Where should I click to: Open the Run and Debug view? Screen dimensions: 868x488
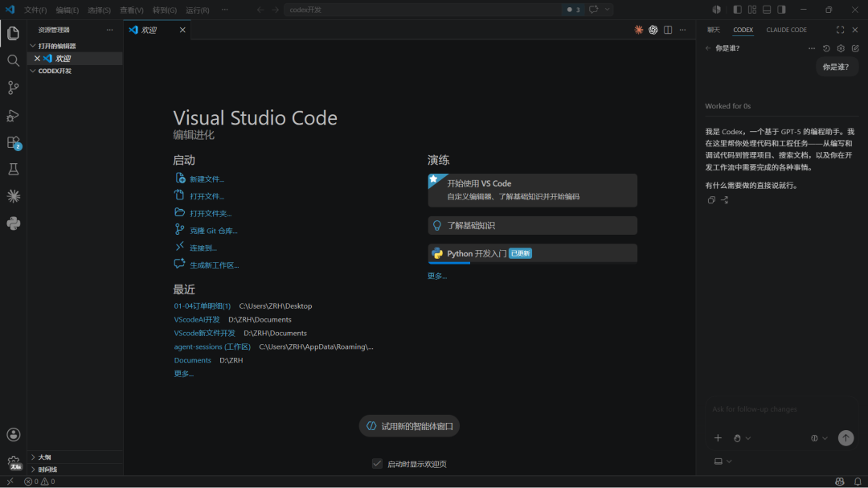[x=14, y=115]
